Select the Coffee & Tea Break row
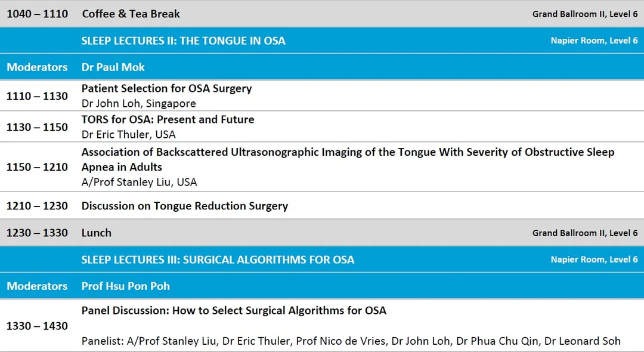644x352 pixels. [322, 14]
